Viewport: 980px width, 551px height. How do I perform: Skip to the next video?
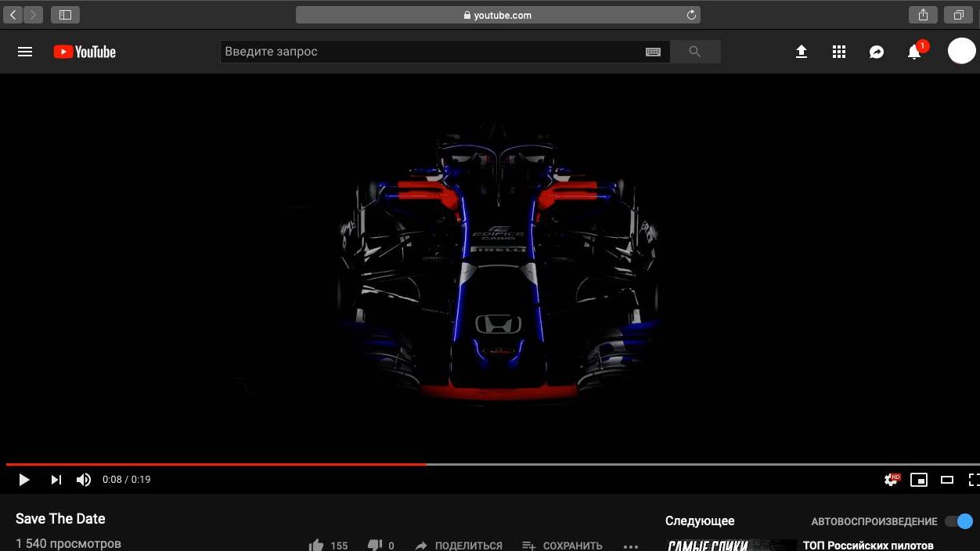pyautogui.click(x=56, y=480)
